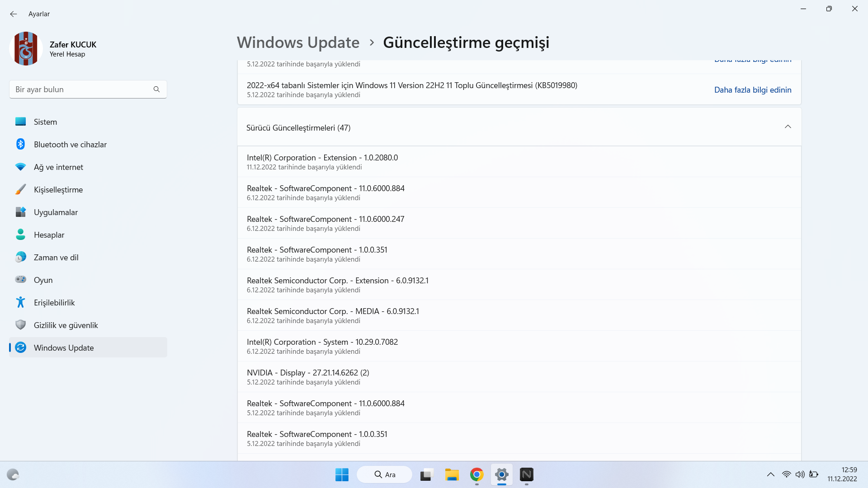Click Daha fazla bilgi edinin for KB5019980

click(x=752, y=90)
